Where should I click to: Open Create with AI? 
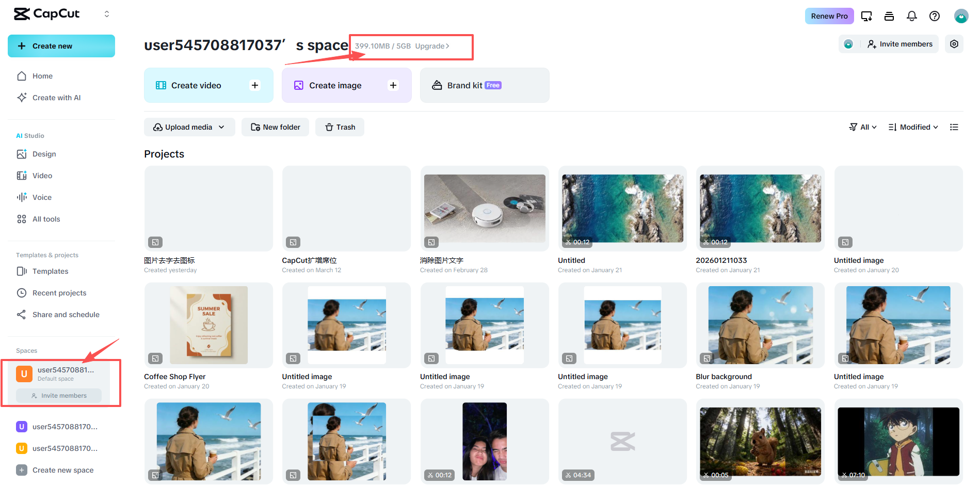[x=56, y=98]
